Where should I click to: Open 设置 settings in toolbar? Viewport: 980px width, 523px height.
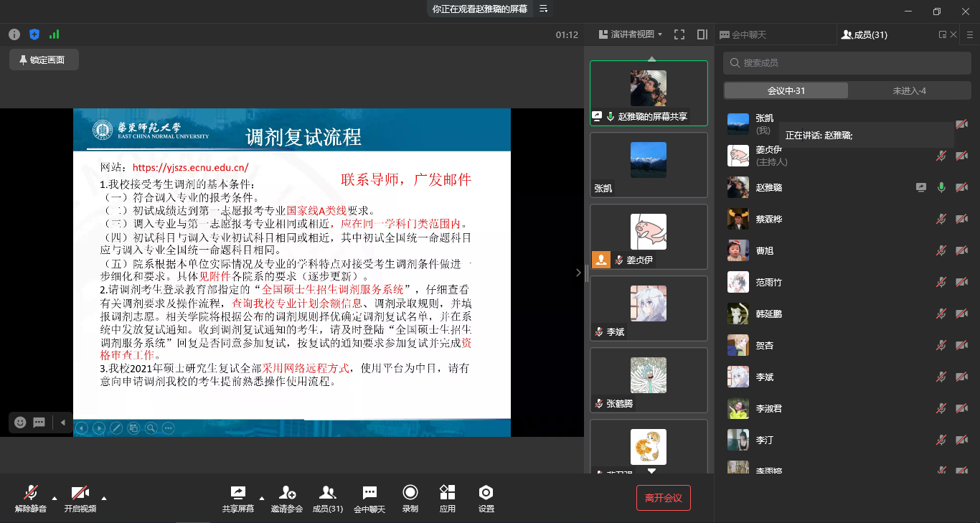(x=486, y=499)
